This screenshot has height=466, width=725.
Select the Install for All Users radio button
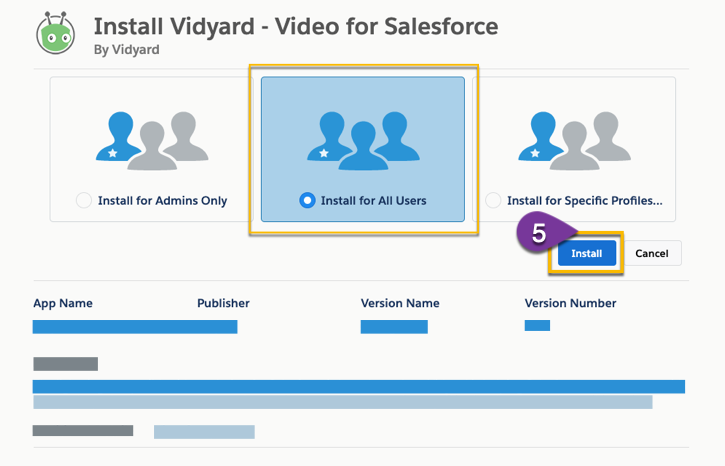tap(307, 201)
